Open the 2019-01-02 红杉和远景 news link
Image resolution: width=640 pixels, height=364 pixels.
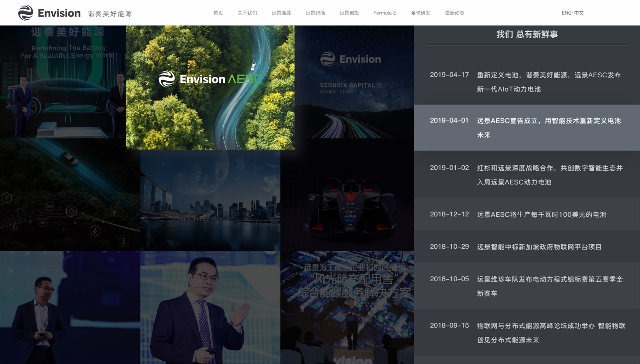(x=549, y=175)
